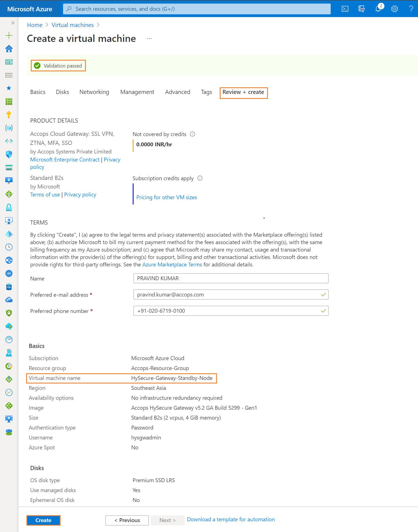Click the Home icon in sidebar
Viewport: 418px width, 532px height.
pyautogui.click(x=9, y=49)
